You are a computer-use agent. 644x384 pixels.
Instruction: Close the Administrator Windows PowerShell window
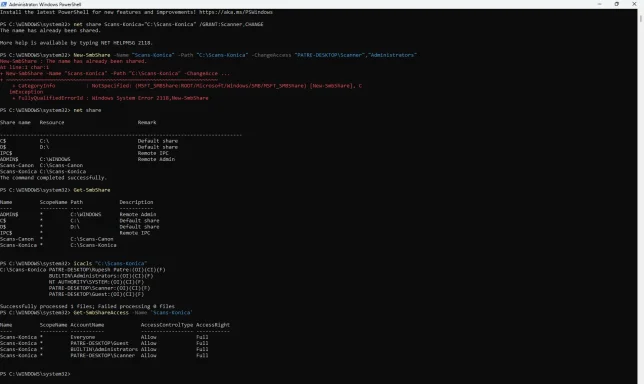coord(634,4)
